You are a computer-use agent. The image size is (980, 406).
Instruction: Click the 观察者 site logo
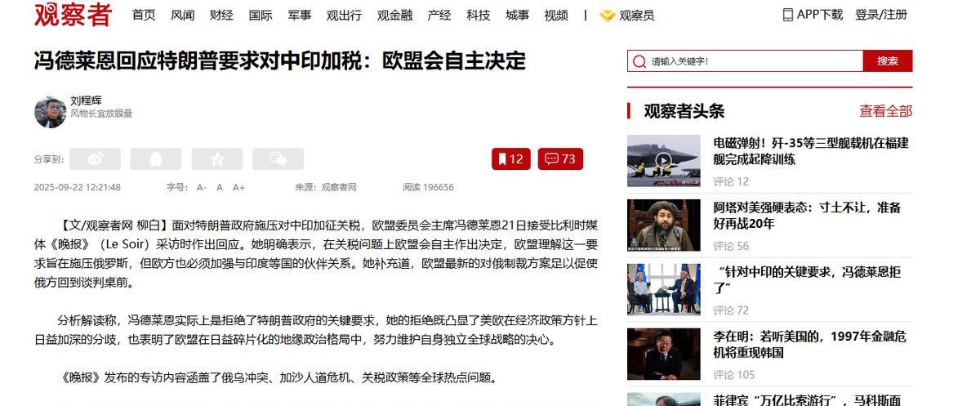72,15
